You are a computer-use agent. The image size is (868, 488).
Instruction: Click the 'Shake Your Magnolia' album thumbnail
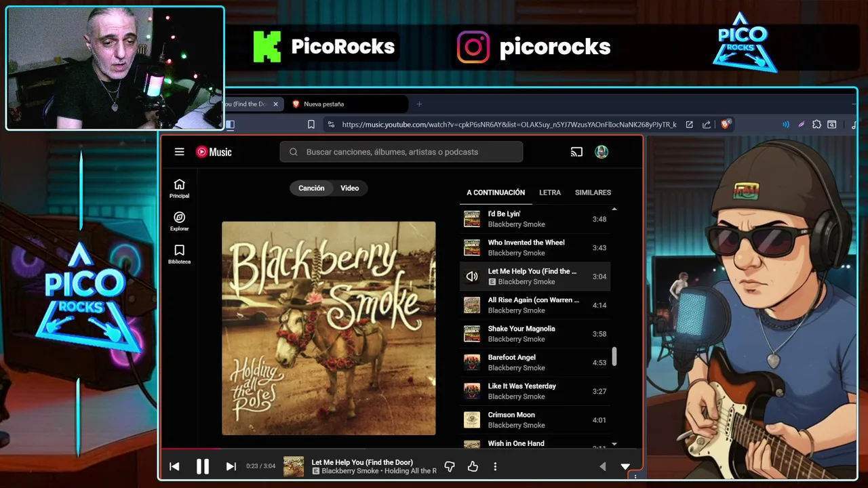pyautogui.click(x=472, y=333)
